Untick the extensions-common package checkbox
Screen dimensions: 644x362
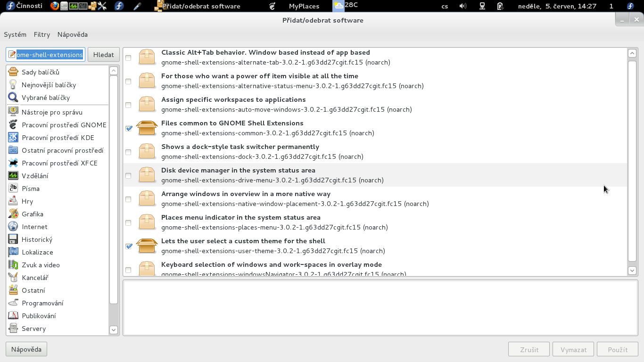point(129,128)
